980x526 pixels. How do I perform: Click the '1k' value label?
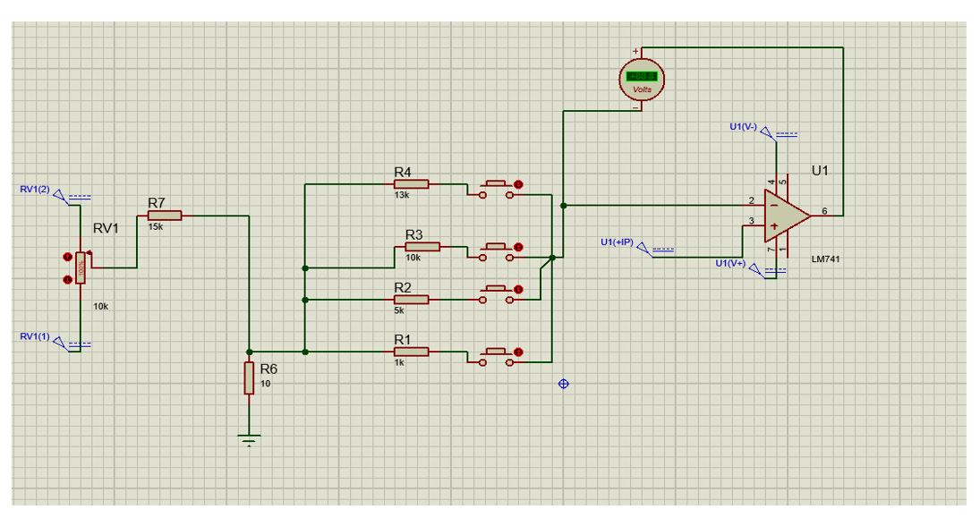[399, 362]
